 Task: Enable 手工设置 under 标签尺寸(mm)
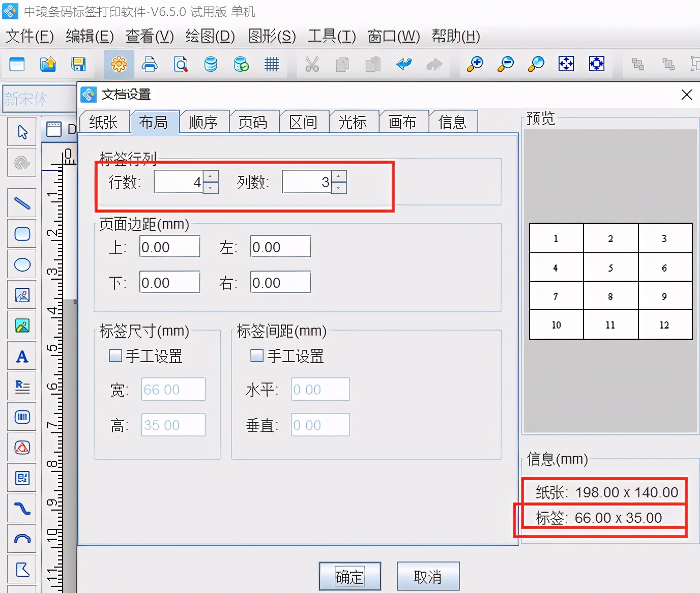(x=115, y=355)
